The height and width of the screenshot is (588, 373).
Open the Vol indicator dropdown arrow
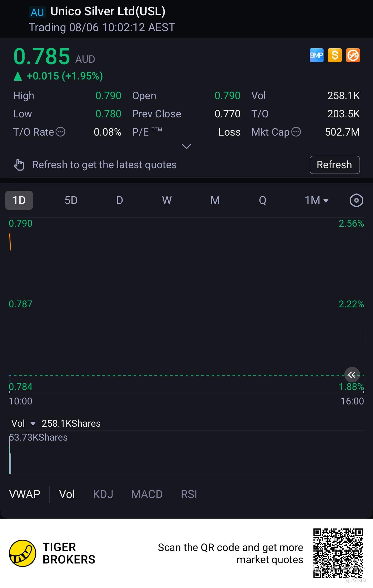click(x=33, y=424)
